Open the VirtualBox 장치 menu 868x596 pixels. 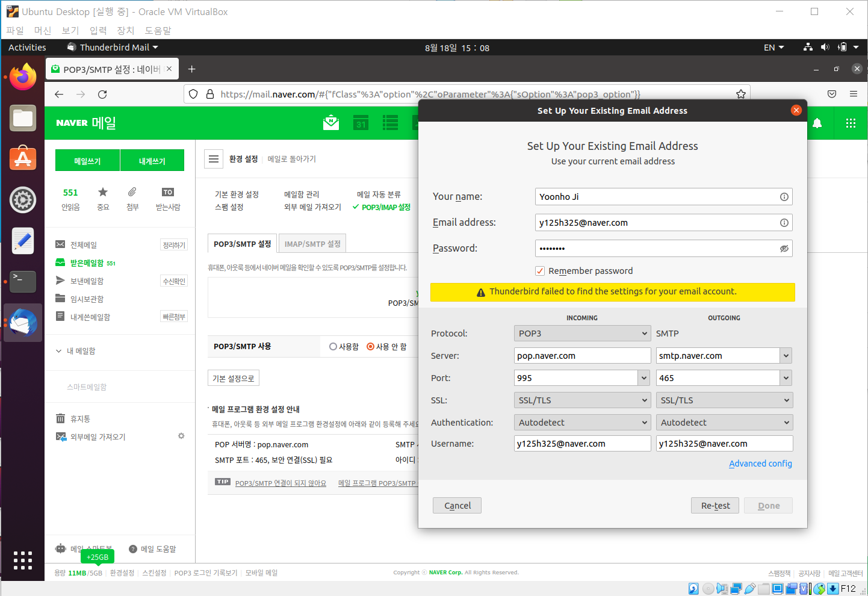point(126,30)
